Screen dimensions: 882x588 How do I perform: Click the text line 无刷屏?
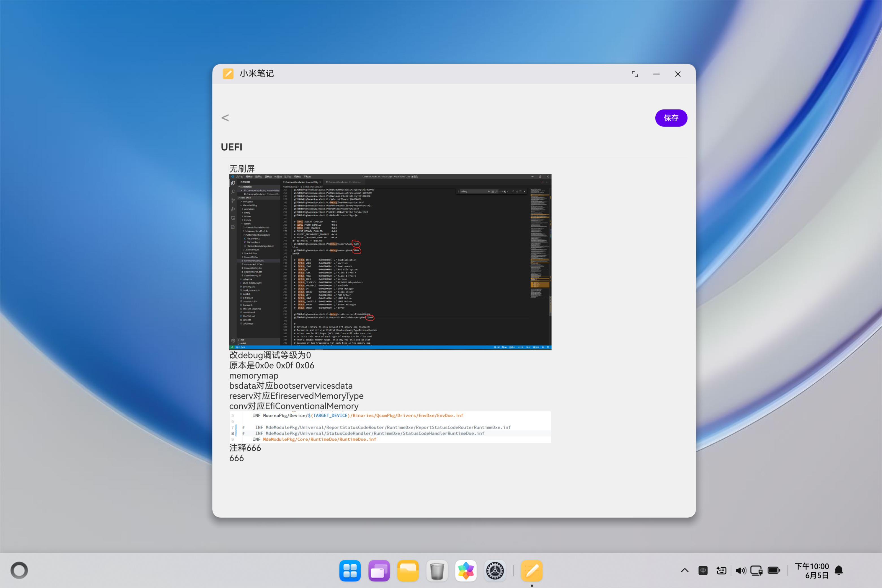coord(242,169)
